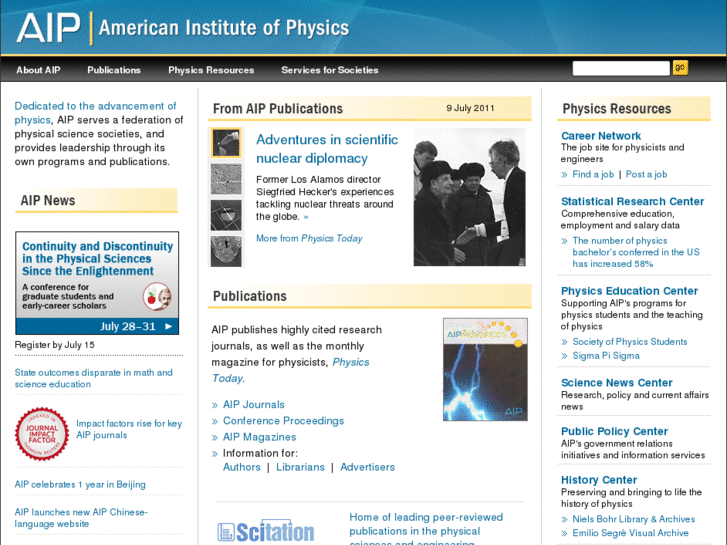The image size is (727, 545).
Task: Open the Publications nav menu
Action: 114,70
